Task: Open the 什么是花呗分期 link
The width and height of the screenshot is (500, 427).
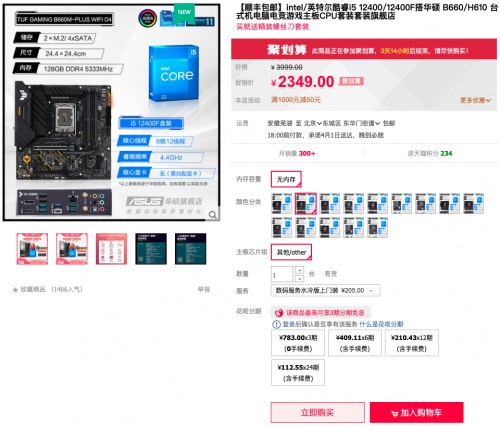Action: (x=381, y=324)
